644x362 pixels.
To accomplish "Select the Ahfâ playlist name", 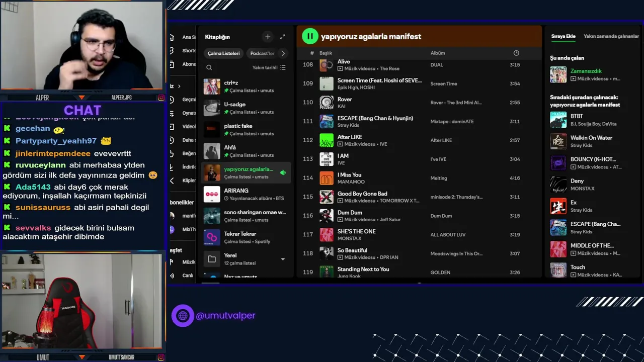I will pos(230,147).
